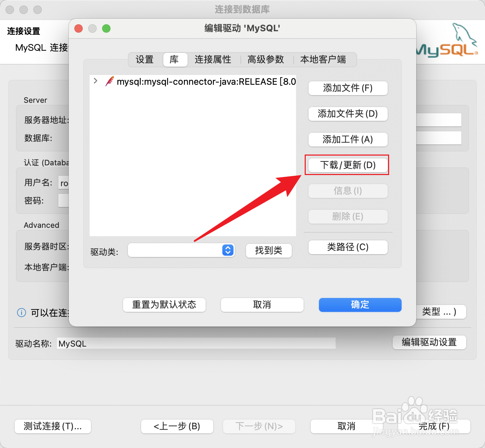
Task: Open the 类路径 (C) dialog
Action: click(x=348, y=247)
